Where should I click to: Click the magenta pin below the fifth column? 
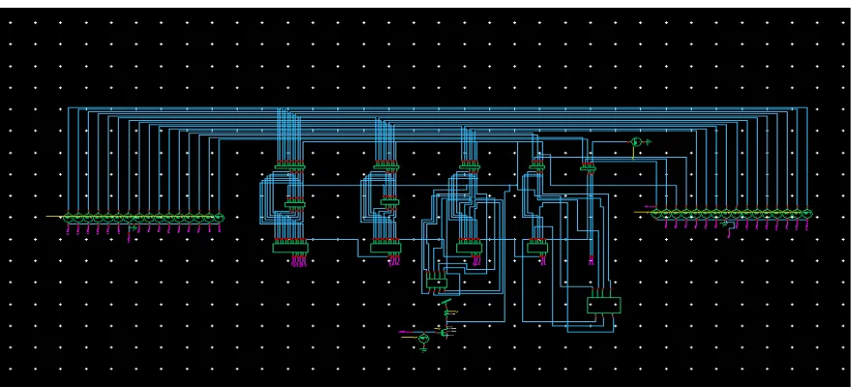click(x=592, y=260)
